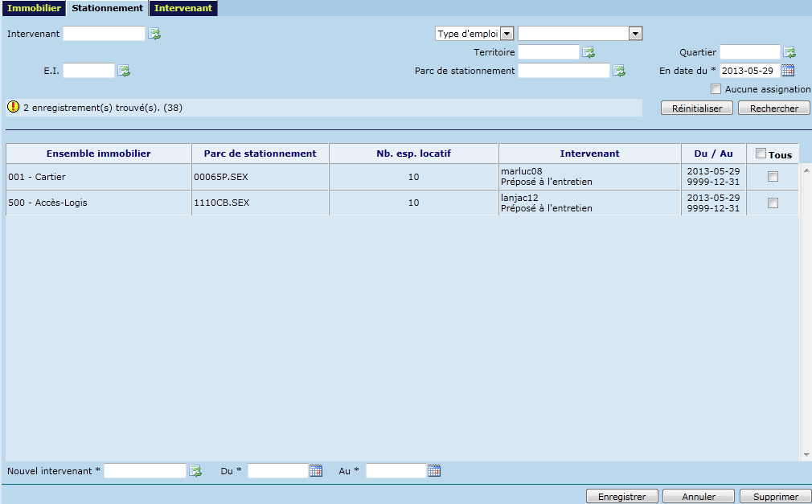Open the empty dropdown beside Type d'emploi
Viewport: 812px width, 504px height.
635,34
